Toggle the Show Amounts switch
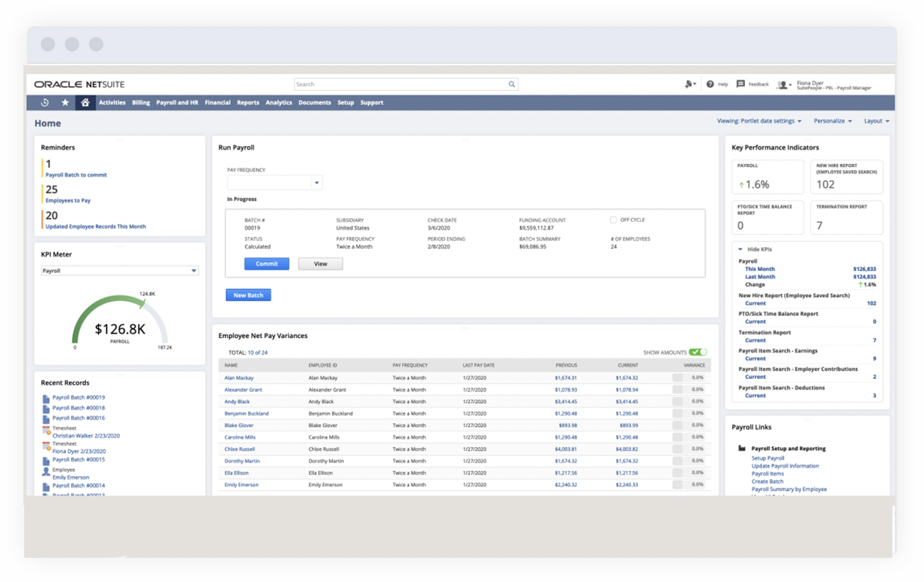924x582 pixels. (697, 352)
